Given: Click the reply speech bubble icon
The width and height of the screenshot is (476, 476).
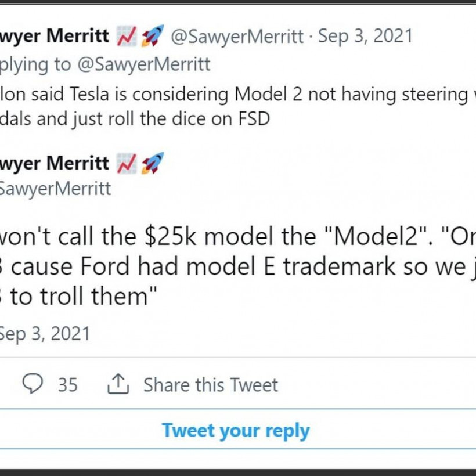Looking at the screenshot, I should (x=34, y=384).
